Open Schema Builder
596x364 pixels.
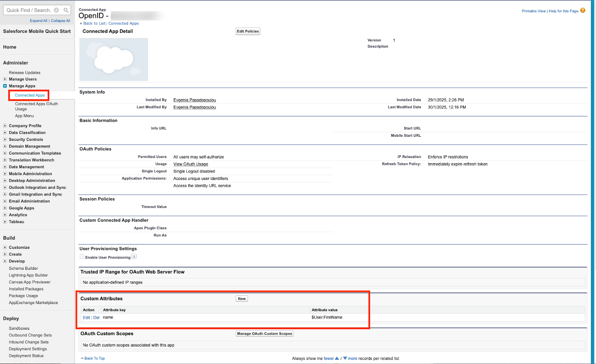(x=23, y=268)
